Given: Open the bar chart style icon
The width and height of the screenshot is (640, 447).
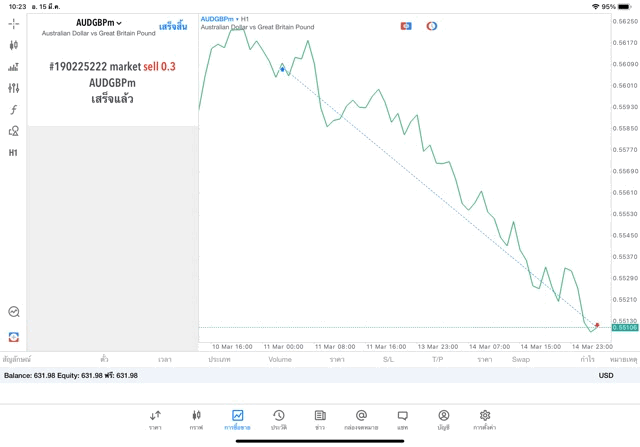Looking at the screenshot, I should pos(13,67).
